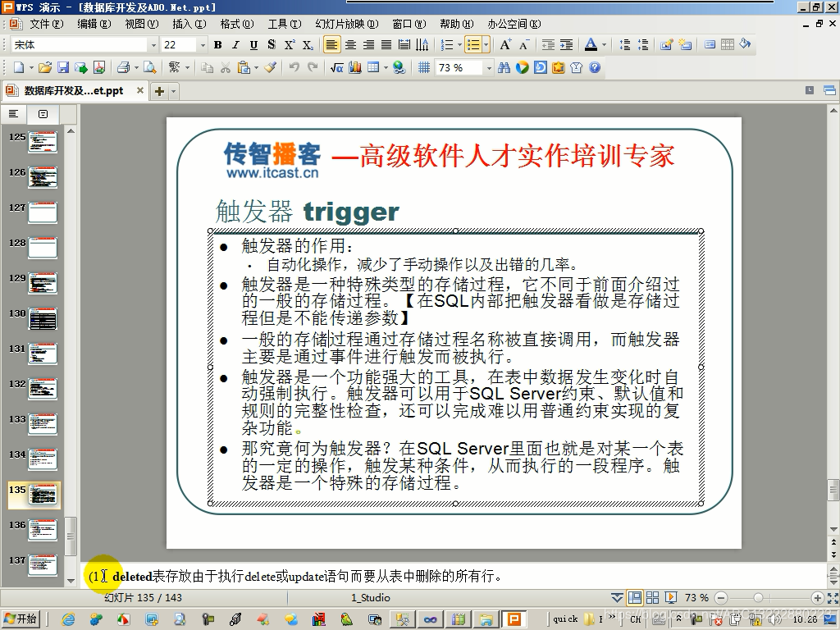
Task: Open the help question mark icon
Action: pyautogui.click(x=595, y=67)
